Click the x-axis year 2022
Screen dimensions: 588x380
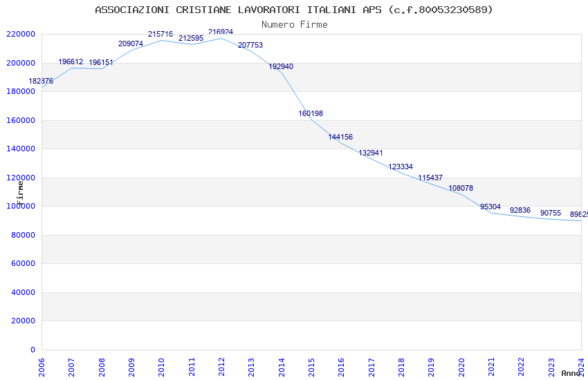pyautogui.click(x=522, y=368)
